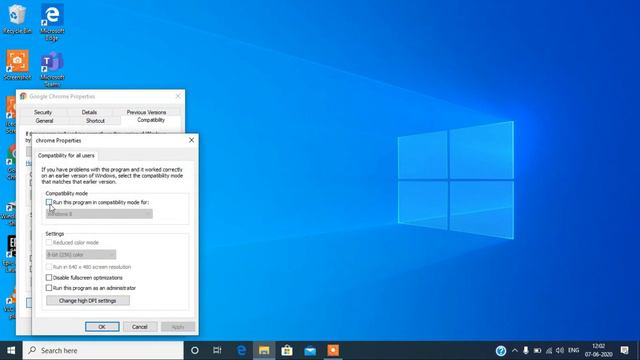Open the Get Help tray icon

[x=501, y=351]
